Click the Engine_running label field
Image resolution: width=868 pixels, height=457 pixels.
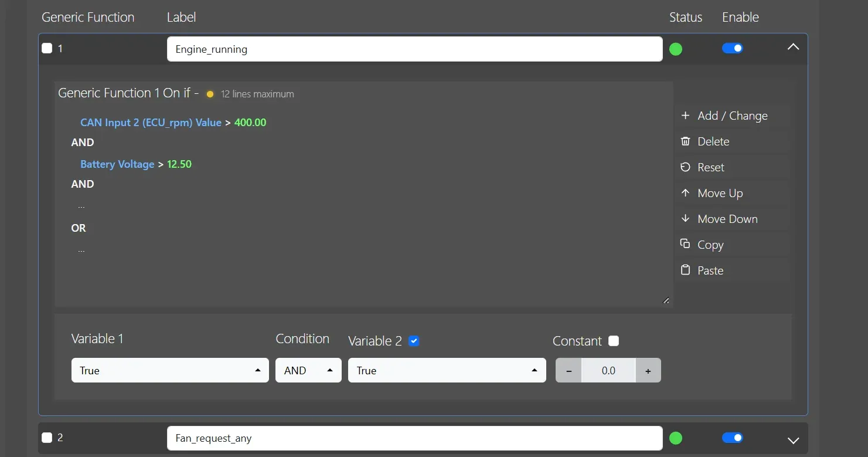pos(415,49)
